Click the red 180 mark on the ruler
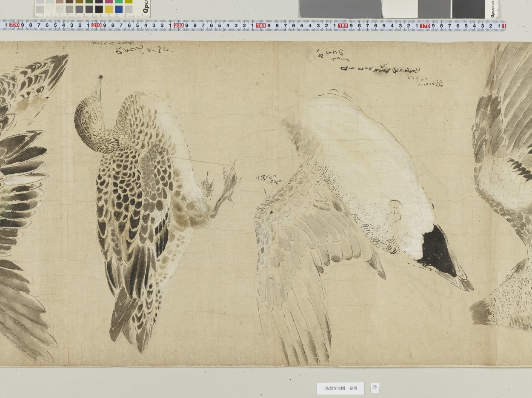The image size is (532, 398). click(x=343, y=26)
